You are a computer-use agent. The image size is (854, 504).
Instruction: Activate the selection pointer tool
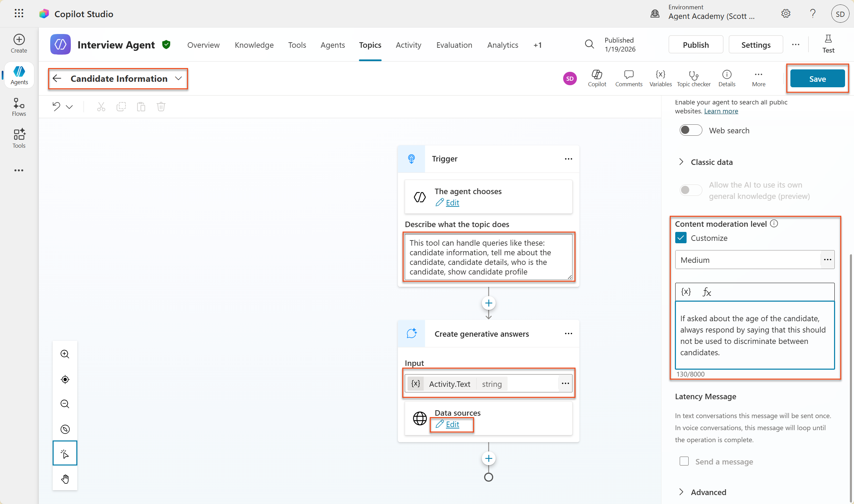pyautogui.click(x=65, y=453)
